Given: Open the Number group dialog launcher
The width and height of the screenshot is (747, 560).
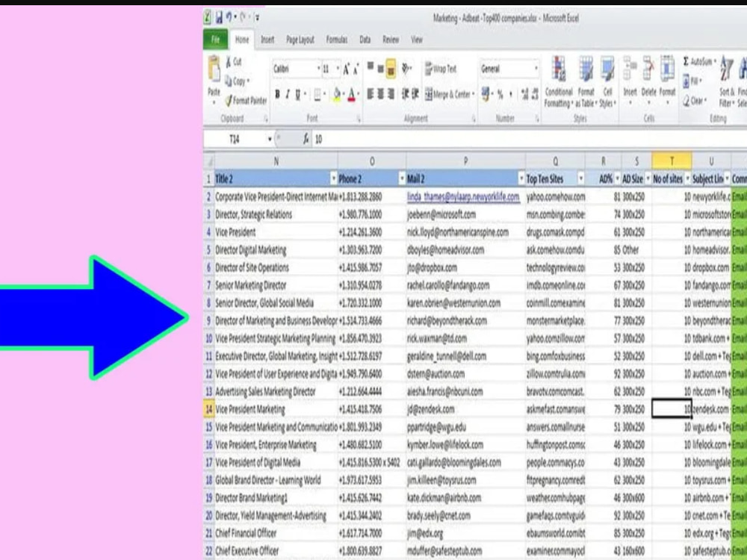Looking at the screenshot, I should pyautogui.click(x=537, y=119).
